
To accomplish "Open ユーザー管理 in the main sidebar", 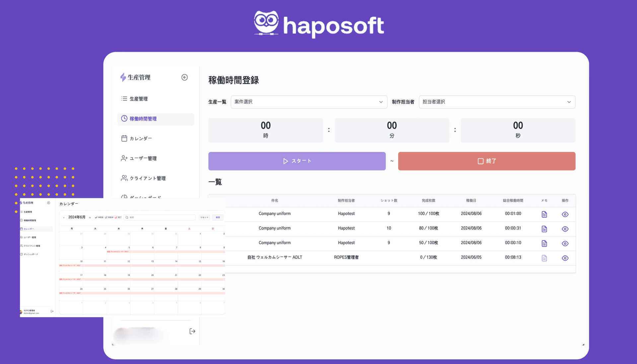I will click(143, 158).
